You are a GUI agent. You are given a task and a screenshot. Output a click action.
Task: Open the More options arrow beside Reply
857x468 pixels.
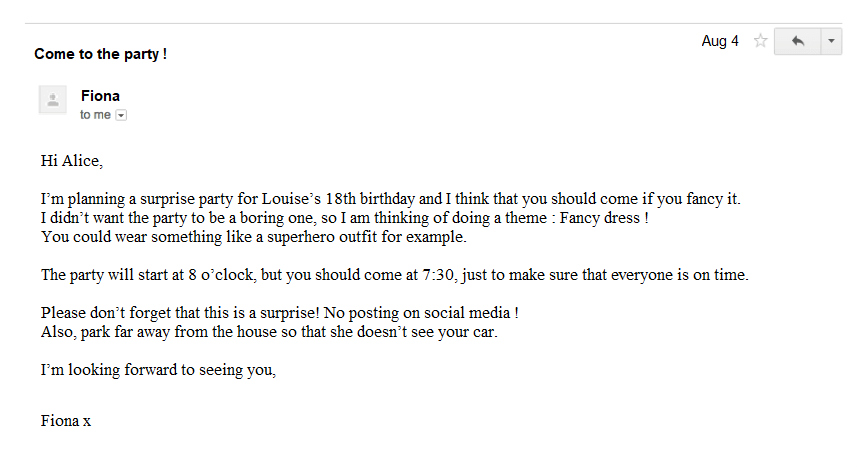pos(831,41)
